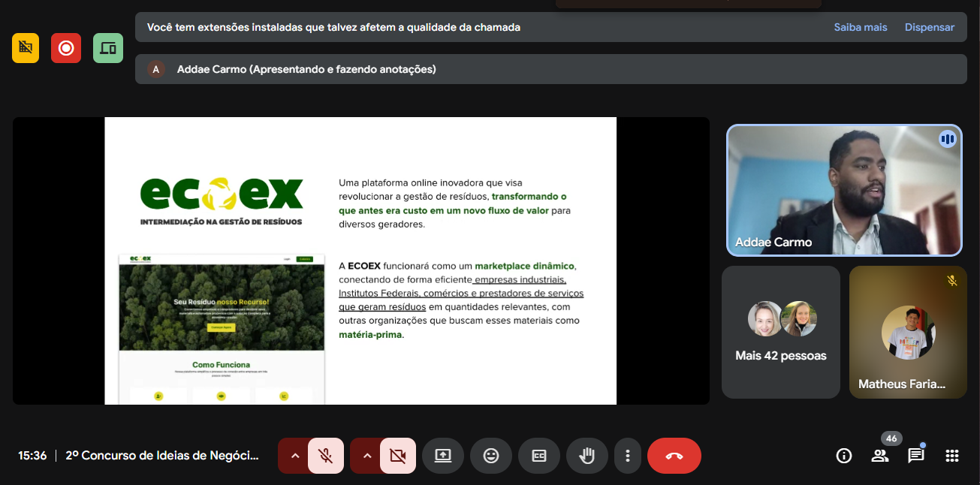
Task: Click the Saiba mais link
Action: click(861, 27)
